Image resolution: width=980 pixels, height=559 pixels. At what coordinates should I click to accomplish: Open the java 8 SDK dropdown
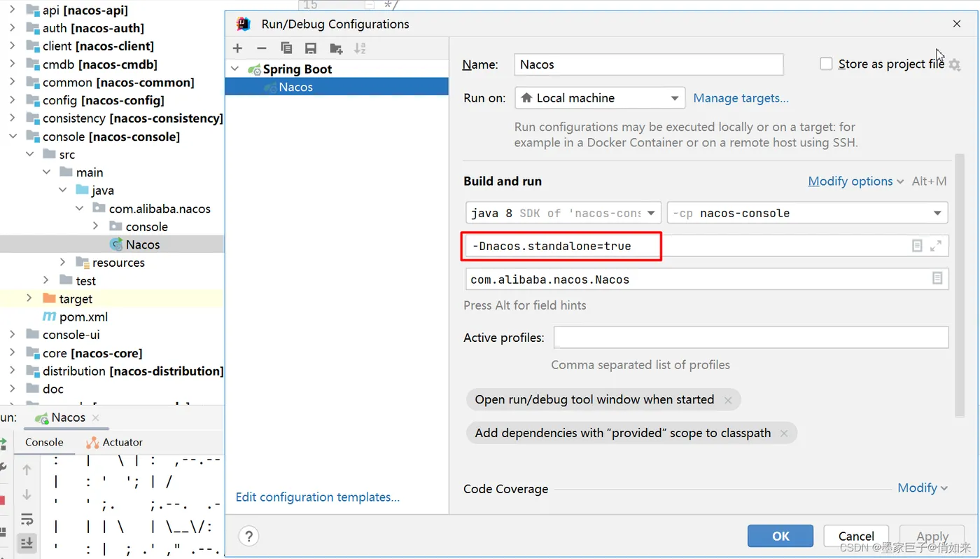(563, 213)
